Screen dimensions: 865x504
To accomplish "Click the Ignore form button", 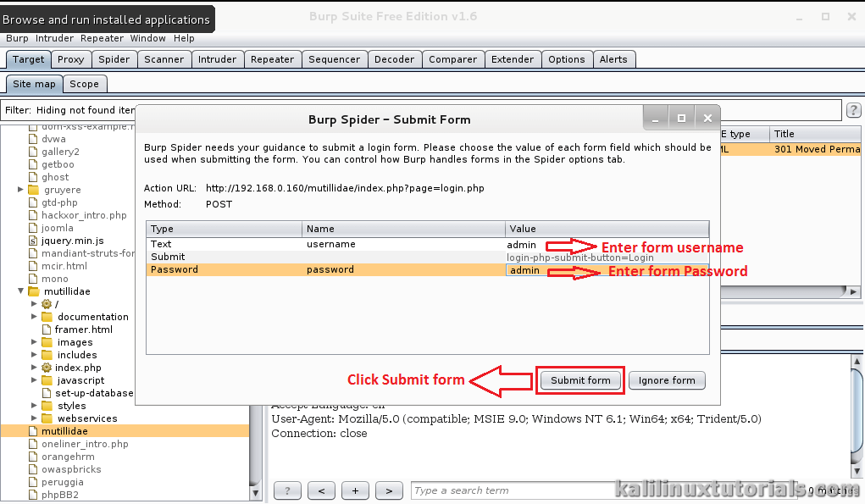I will coord(666,380).
